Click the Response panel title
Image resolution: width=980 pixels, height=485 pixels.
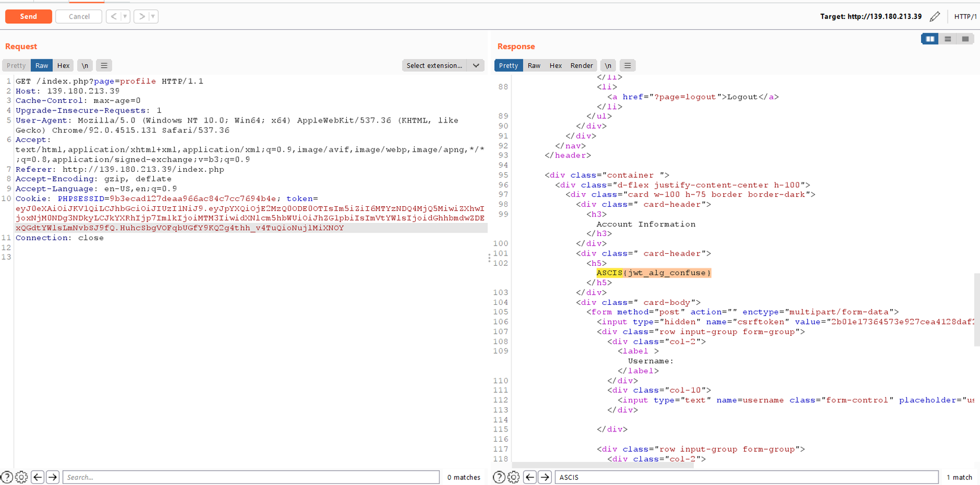point(516,46)
